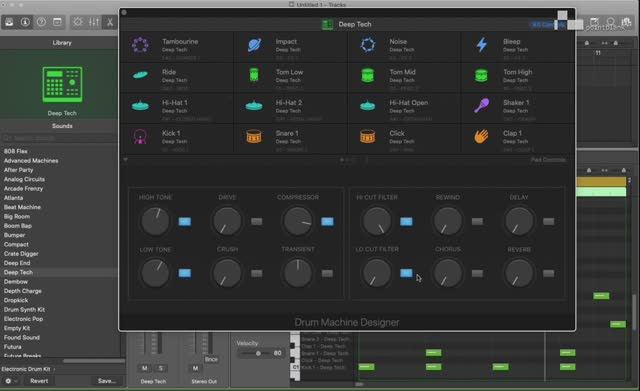Click the Revert button
640x391 pixels.
pyautogui.click(x=39, y=381)
